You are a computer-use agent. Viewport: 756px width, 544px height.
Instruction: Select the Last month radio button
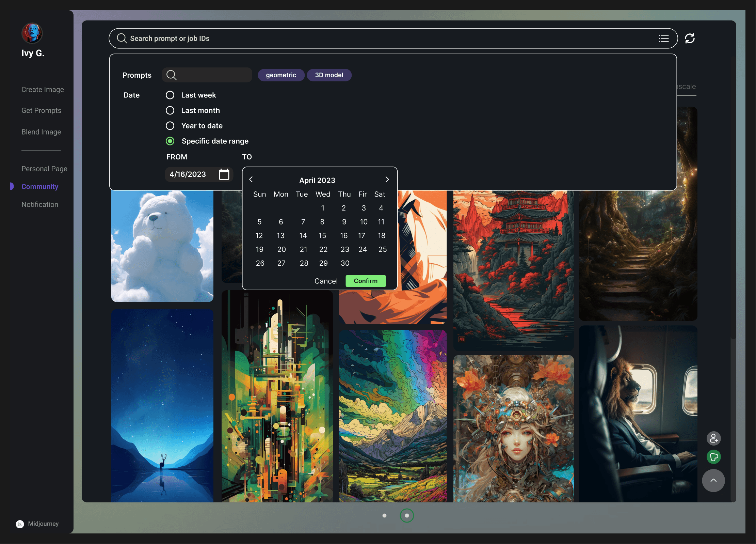point(170,110)
